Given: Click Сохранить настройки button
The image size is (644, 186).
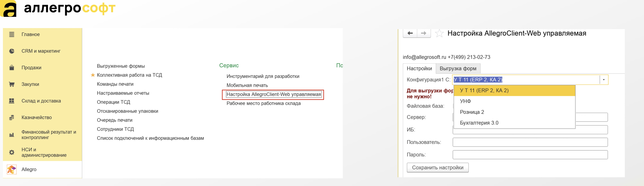Looking at the screenshot, I should (438, 168).
